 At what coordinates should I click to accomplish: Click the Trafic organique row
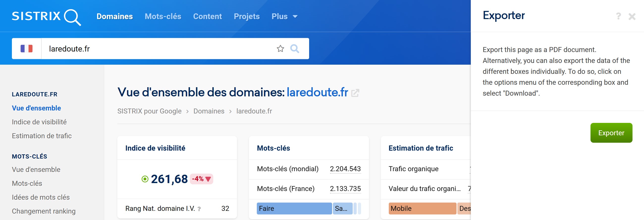[x=426, y=169]
